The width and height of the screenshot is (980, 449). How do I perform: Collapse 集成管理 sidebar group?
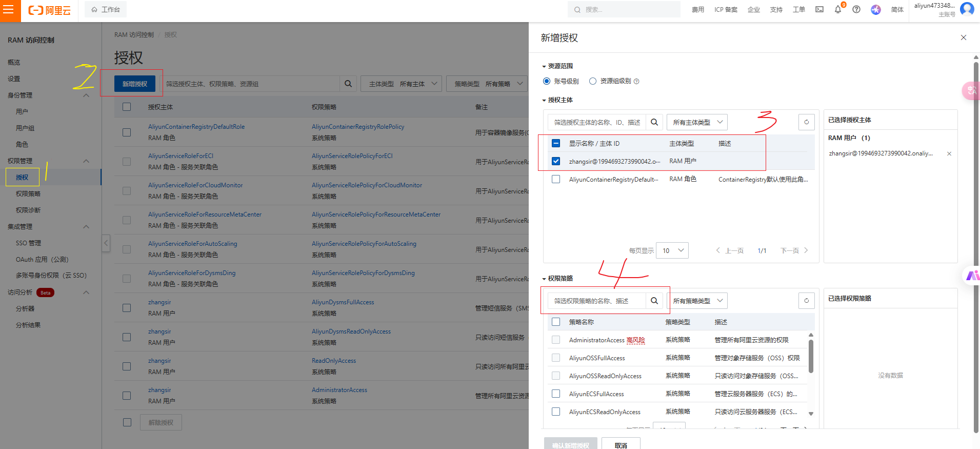click(86, 226)
